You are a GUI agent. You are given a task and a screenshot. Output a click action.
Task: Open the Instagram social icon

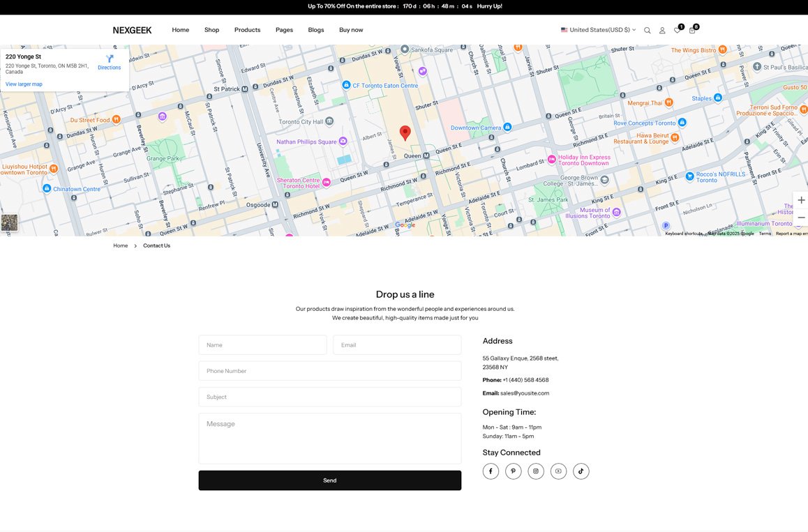[x=536, y=471]
